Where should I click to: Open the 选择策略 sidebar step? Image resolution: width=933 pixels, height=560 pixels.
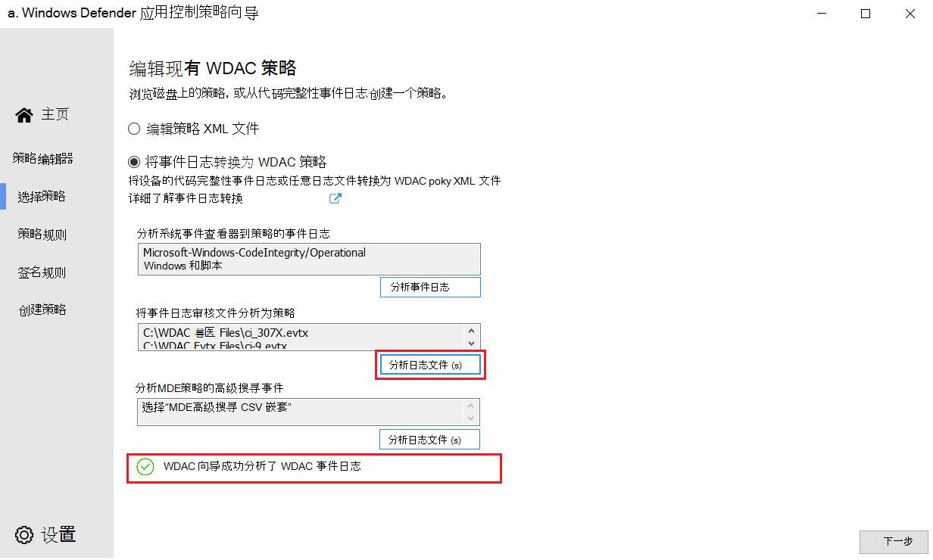[x=42, y=196]
